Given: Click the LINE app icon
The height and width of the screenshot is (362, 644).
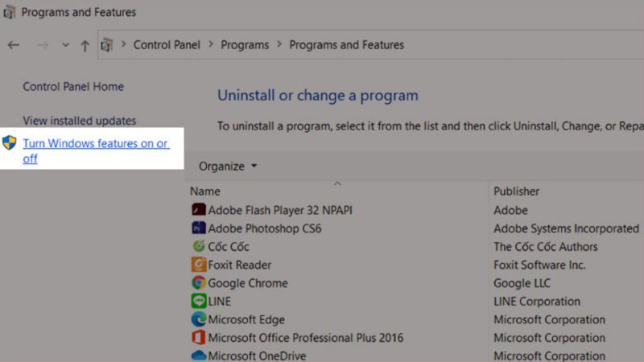Looking at the screenshot, I should [x=198, y=302].
